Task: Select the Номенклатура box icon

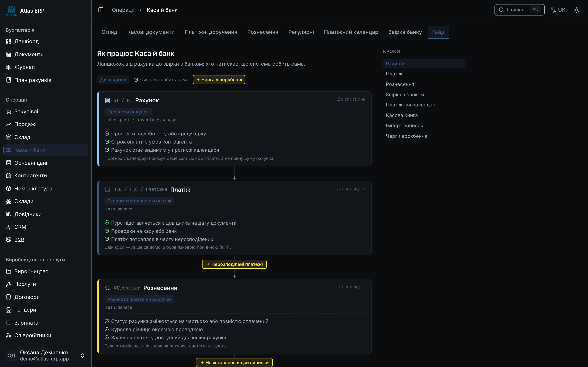Action: pyautogui.click(x=9, y=189)
